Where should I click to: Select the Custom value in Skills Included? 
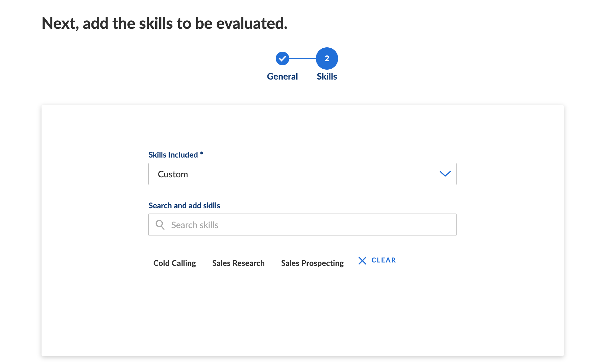[x=173, y=174]
